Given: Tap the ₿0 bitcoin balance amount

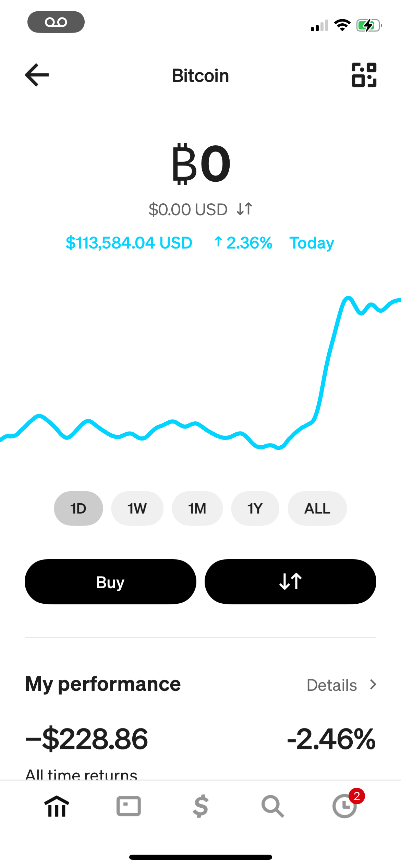Looking at the screenshot, I should coord(201,164).
